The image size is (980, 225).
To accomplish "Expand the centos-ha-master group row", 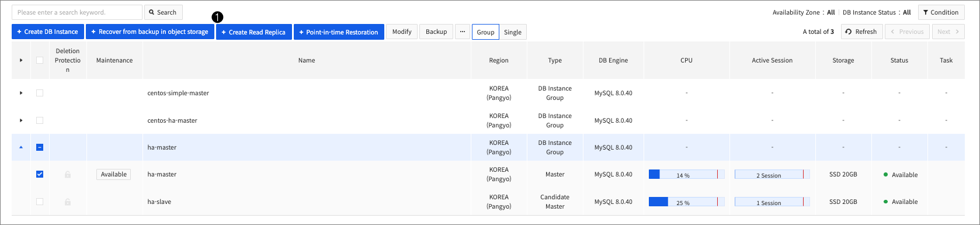I will [x=21, y=120].
